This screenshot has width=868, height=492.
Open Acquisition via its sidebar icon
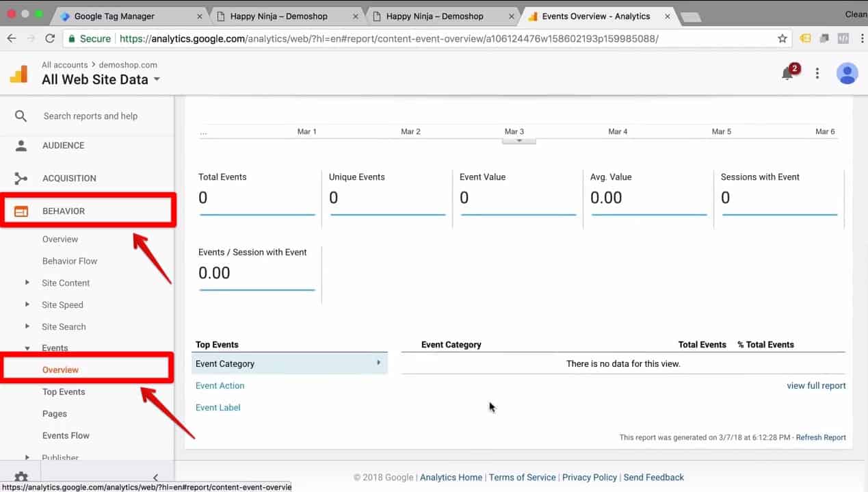coord(20,178)
